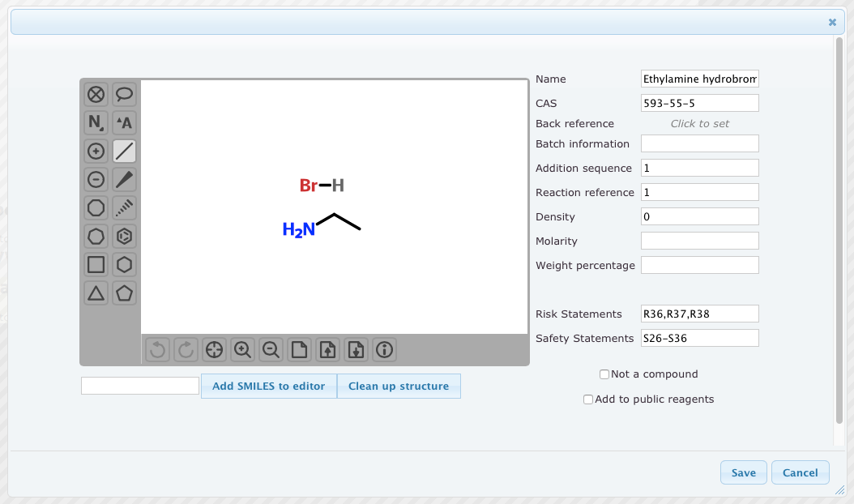This screenshot has width=854, height=504.
Task: Click the Safety Statements field S26-S36
Action: point(700,338)
